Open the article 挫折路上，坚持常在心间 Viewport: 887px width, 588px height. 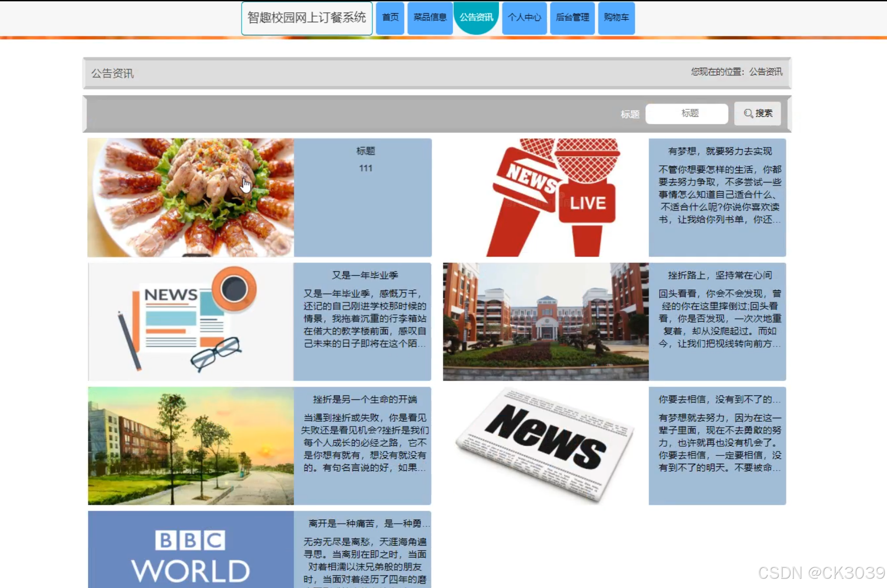tap(719, 275)
